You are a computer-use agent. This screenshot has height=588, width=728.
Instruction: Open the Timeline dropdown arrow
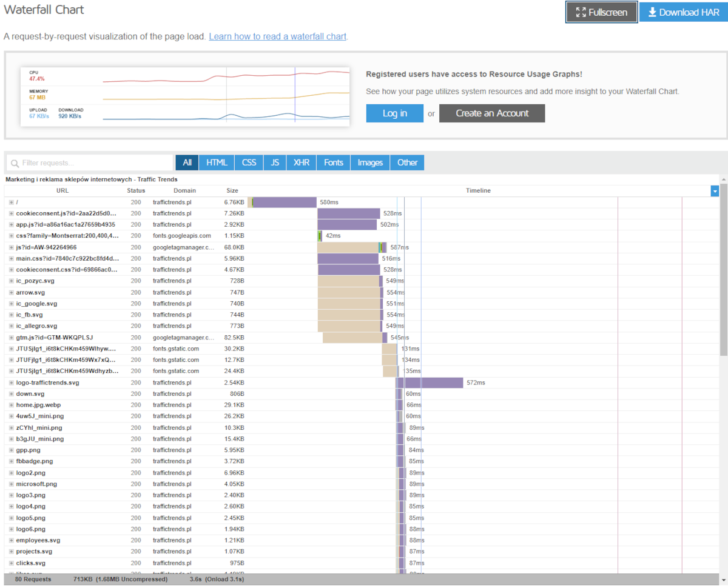coord(715,191)
